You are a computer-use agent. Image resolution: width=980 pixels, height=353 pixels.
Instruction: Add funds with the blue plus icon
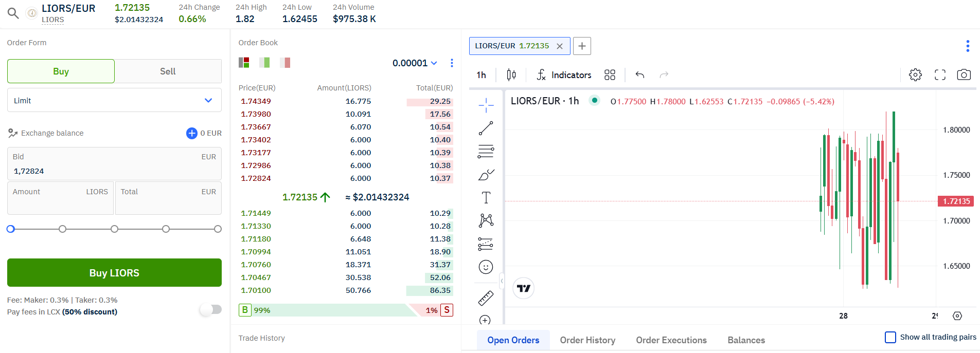point(191,133)
